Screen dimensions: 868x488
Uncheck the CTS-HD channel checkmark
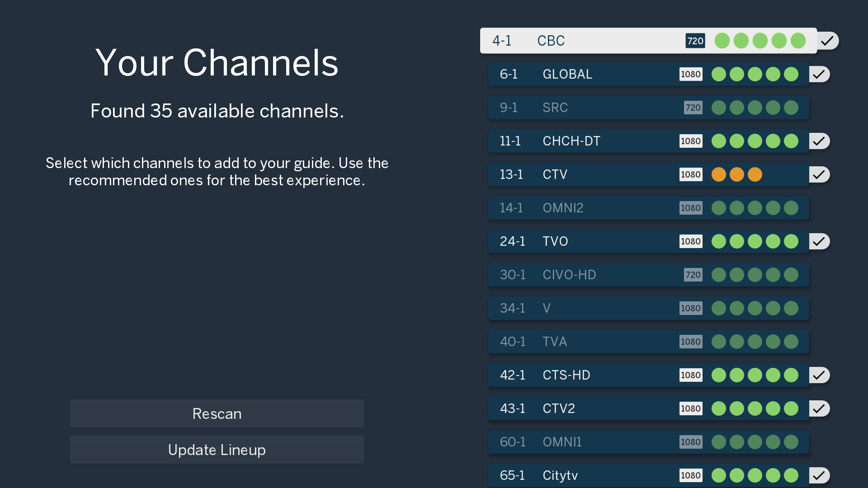(x=819, y=375)
